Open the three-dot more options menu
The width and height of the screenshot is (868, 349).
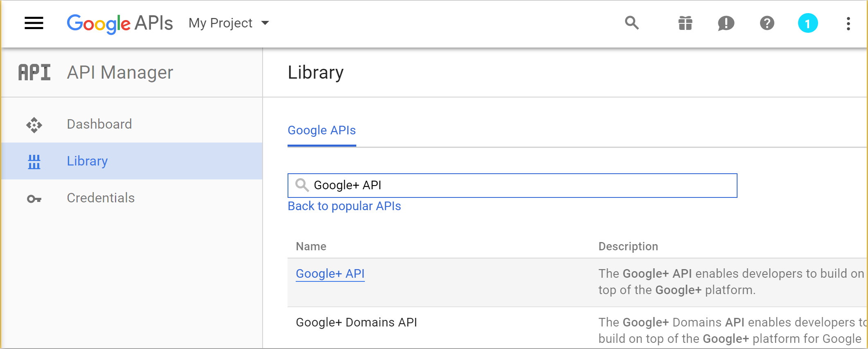(x=848, y=23)
